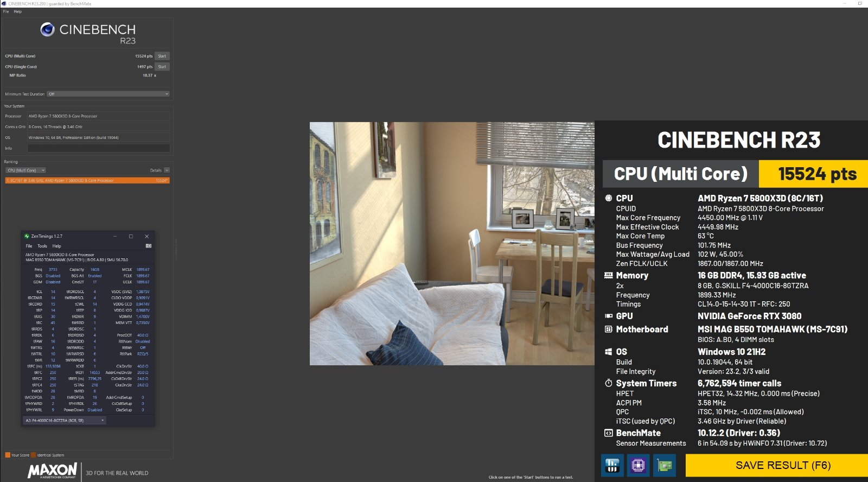The height and width of the screenshot is (482, 868).
Task: Select the orange ranking row for Ryzen 5800X3D
Action: (87, 180)
